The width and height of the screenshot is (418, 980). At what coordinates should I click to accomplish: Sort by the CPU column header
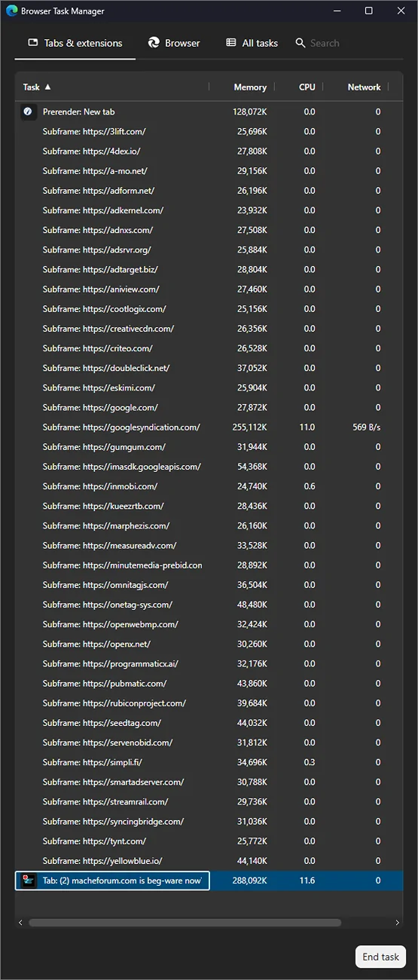pyautogui.click(x=307, y=87)
